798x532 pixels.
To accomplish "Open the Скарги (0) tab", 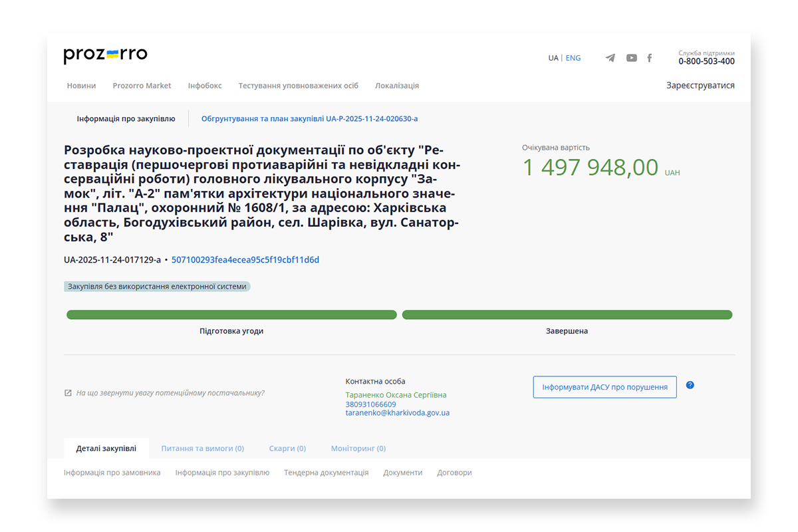I will 287,448.
